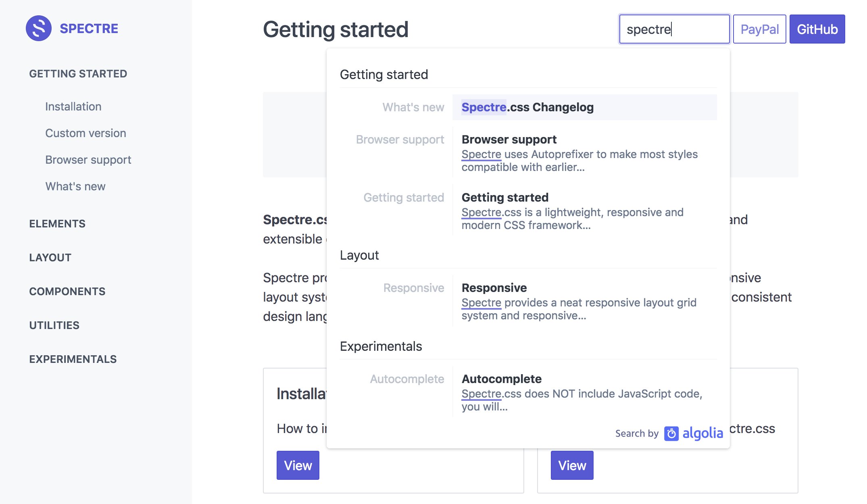
Task: Select the 'Autocomplete' search result
Action: coord(585,392)
